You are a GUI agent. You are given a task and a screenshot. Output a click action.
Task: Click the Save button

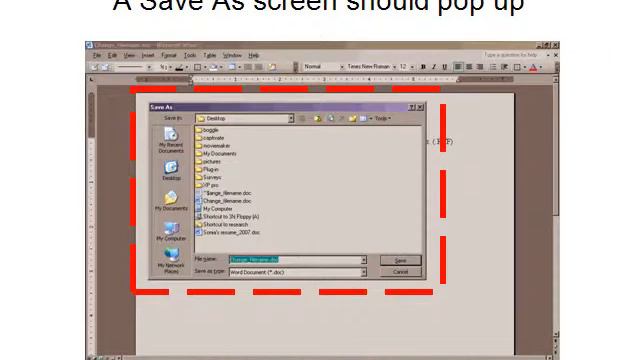(400, 260)
